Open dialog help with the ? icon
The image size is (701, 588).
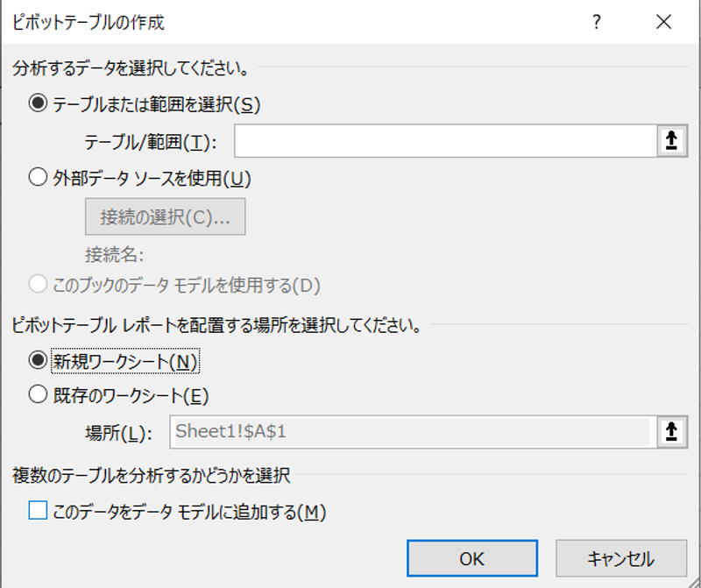pyautogui.click(x=597, y=23)
